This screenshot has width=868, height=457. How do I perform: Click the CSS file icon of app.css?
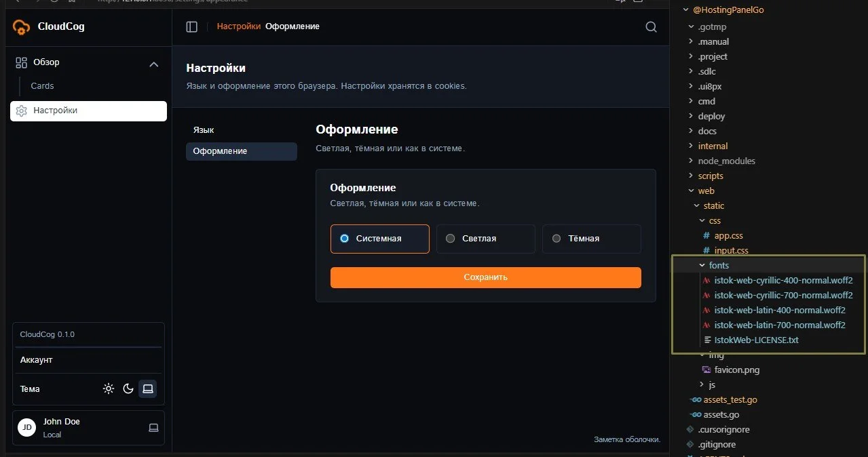(x=706, y=236)
